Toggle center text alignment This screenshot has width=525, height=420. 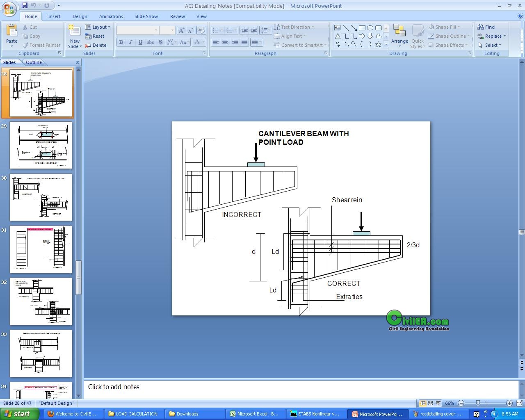(225, 42)
